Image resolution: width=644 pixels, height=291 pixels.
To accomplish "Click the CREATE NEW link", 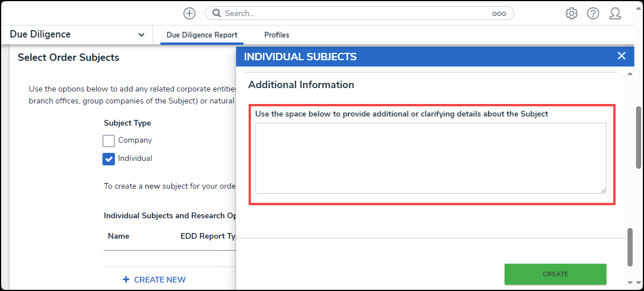I will [160, 280].
